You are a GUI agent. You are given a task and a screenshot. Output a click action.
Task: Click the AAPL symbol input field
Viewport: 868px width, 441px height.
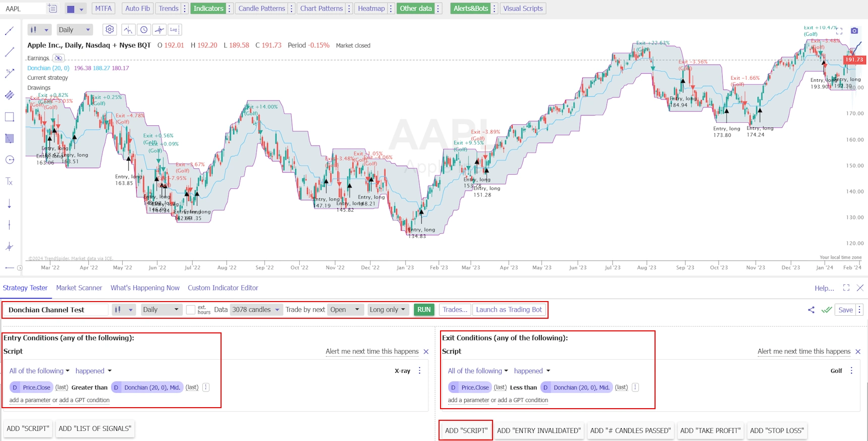(23, 9)
